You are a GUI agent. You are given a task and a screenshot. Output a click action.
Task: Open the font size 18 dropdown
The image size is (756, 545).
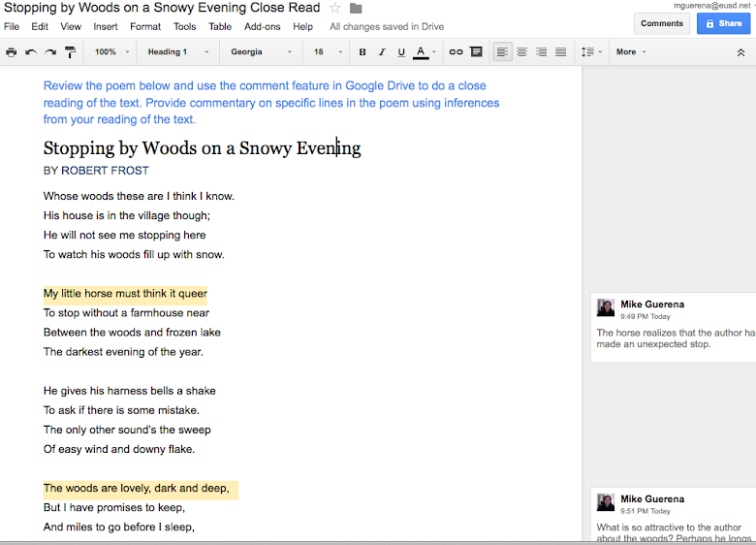click(x=328, y=52)
